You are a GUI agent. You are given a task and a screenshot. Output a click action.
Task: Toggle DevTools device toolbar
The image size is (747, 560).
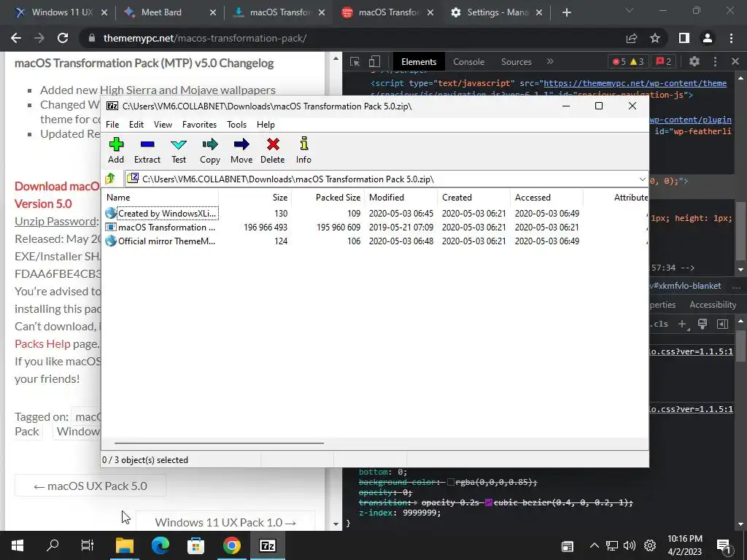[374, 61]
